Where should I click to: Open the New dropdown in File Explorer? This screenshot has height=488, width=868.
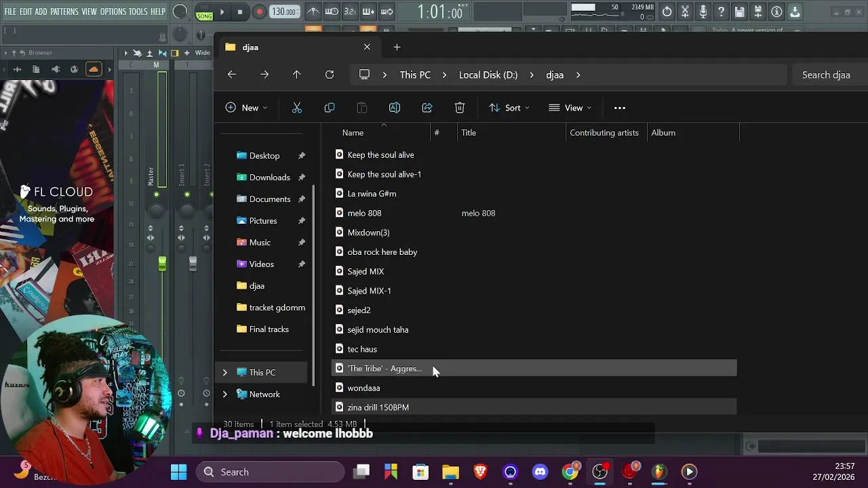point(246,108)
